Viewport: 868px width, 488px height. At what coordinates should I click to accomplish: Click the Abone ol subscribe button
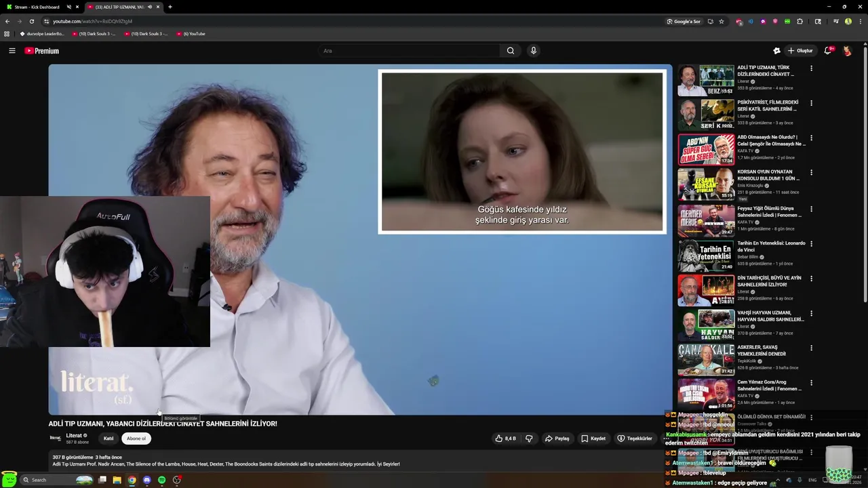pyautogui.click(x=136, y=439)
